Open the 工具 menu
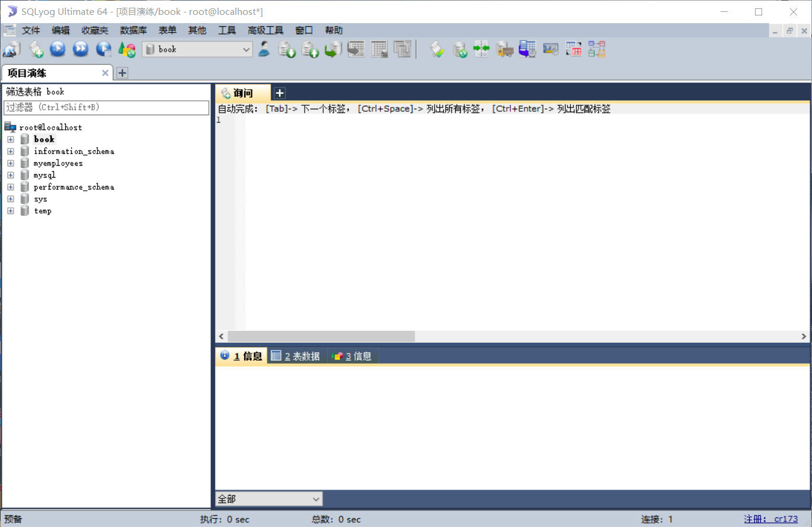The image size is (812, 527). coord(227,30)
